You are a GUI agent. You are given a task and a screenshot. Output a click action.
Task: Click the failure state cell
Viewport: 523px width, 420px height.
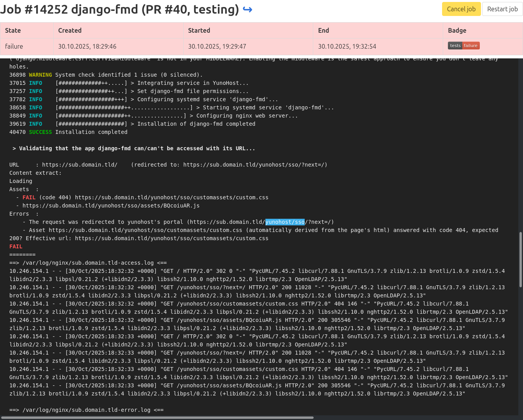(14, 46)
